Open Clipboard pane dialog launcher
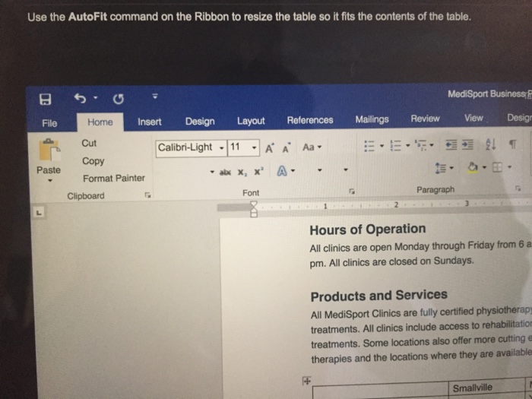The image size is (532, 399). (147, 195)
